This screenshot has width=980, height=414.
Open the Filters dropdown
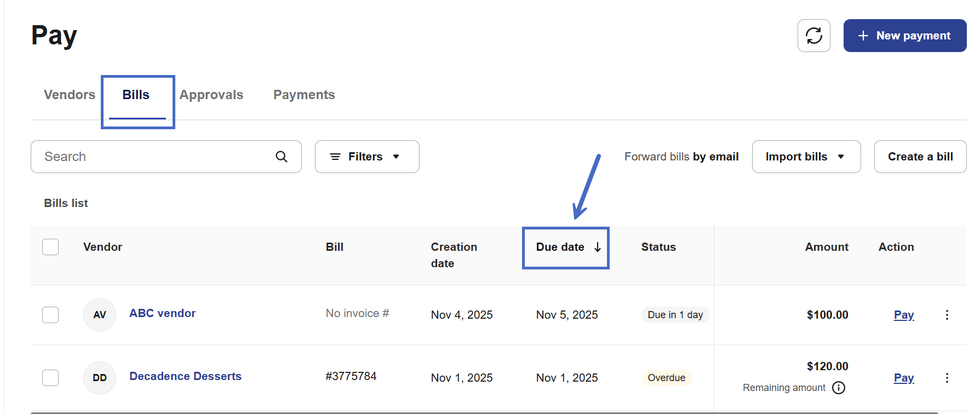[x=366, y=157]
